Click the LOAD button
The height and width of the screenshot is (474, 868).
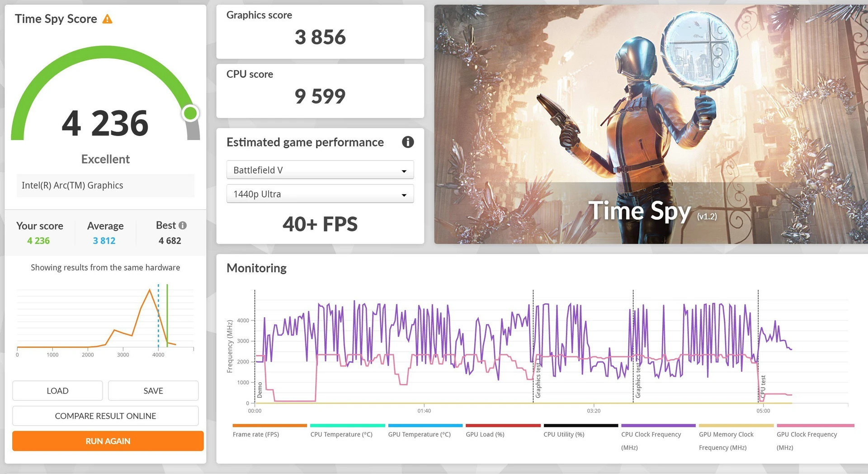coord(57,391)
